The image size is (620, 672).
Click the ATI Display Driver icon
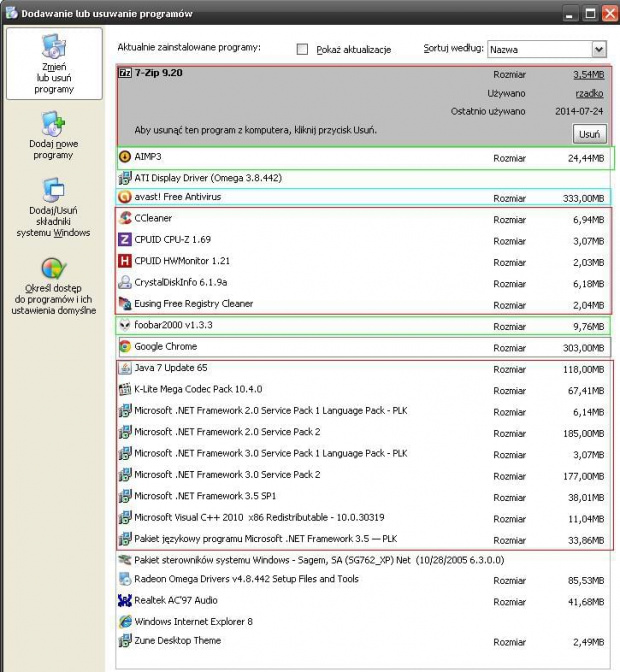(125, 177)
